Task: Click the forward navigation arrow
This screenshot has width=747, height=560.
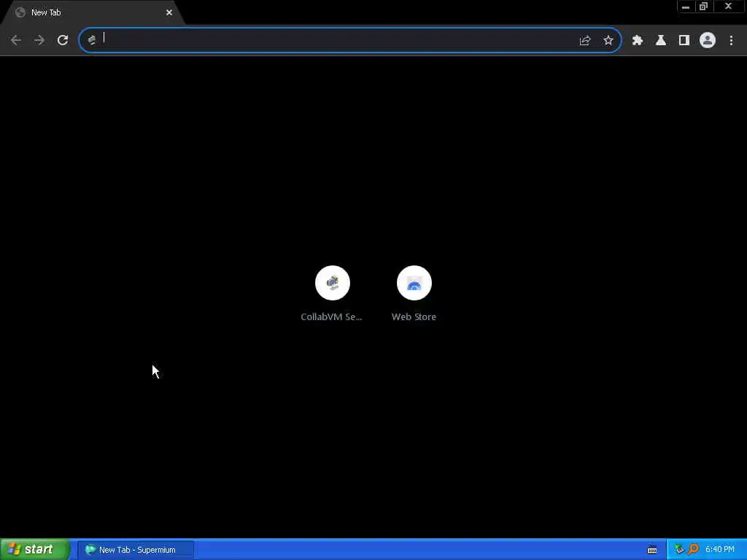Action: click(39, 41)
